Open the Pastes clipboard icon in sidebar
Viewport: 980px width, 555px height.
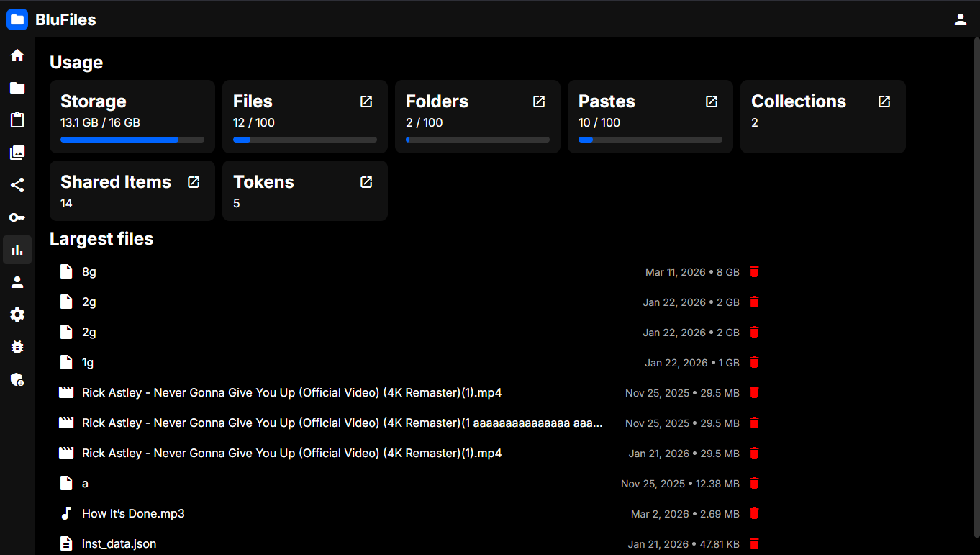(17, 120)
